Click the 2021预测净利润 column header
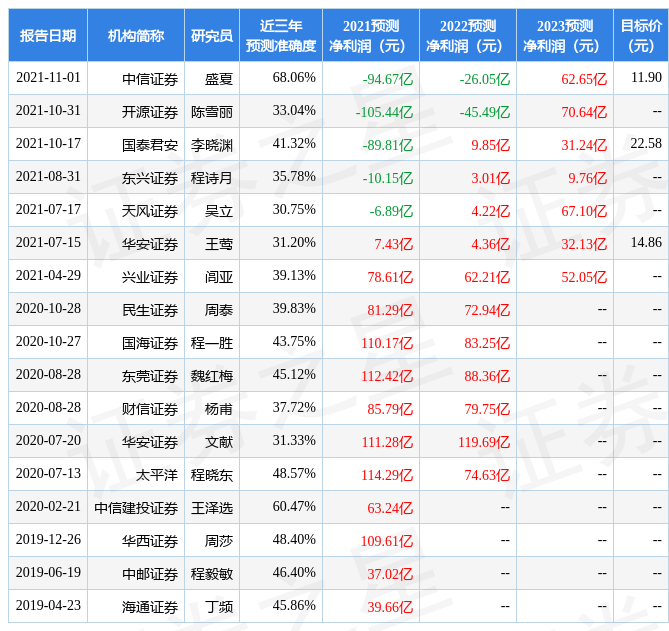Viewport: 669px width, 631px height. coord(371,36)
